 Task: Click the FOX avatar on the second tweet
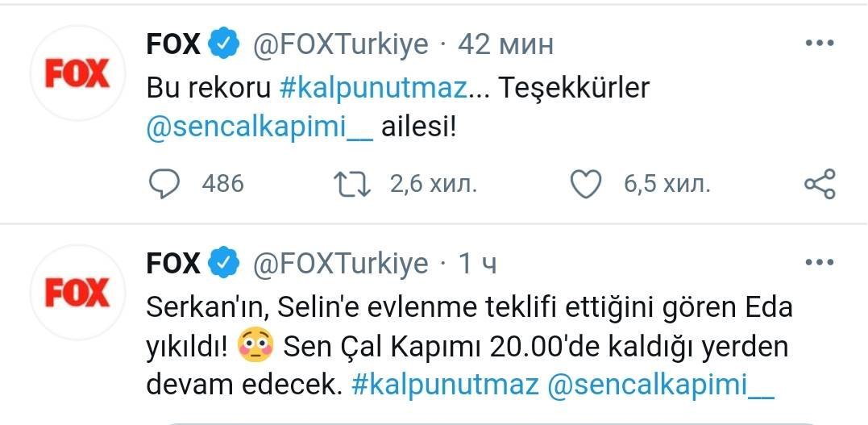click(77, 294)
